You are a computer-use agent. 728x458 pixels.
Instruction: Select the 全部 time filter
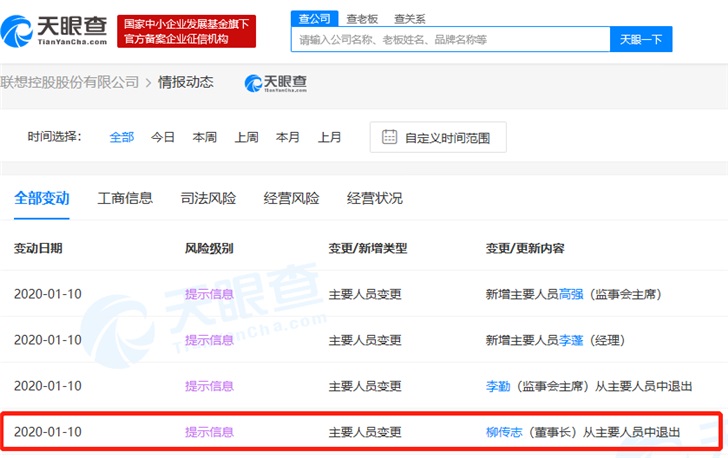pyautogui.click(x=122, y=137)
